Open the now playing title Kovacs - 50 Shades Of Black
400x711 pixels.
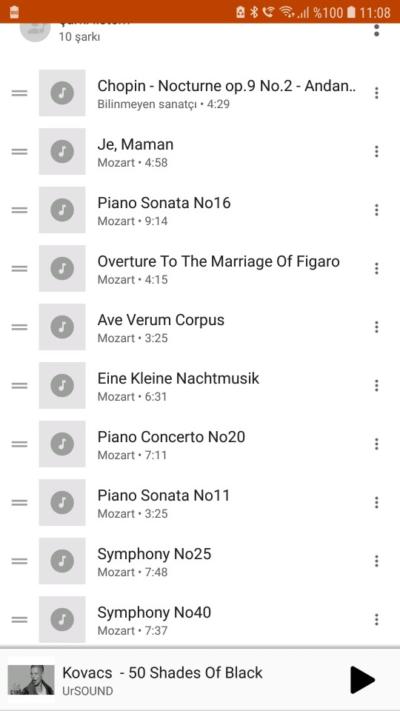pyautogui.click(x=162, y=672)
